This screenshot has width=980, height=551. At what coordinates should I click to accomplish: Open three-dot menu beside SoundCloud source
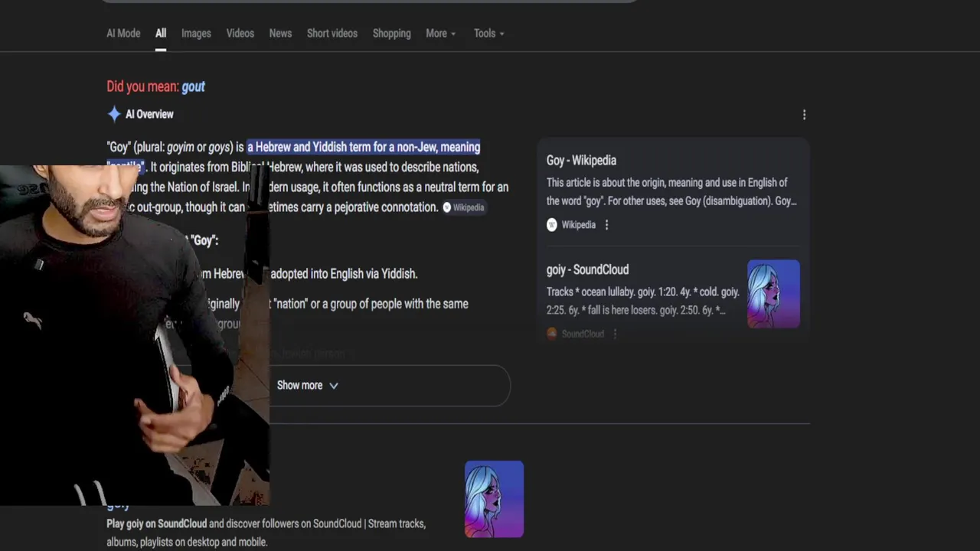pyautogui.click(x=614, y=334)
